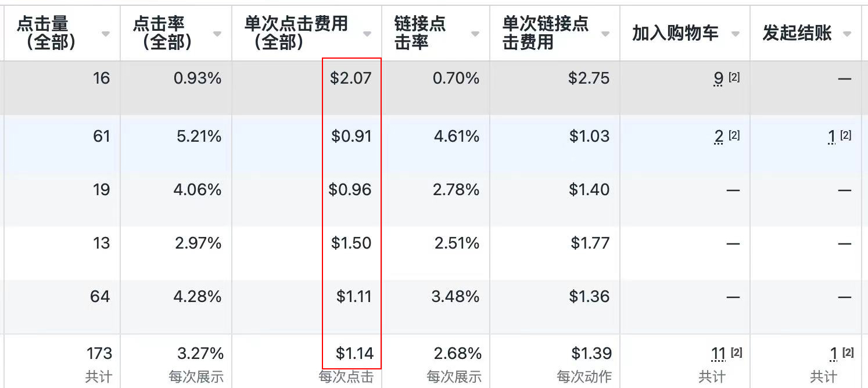Click the underlined 11 add-to-cart total
The image size is (868, 388).
pos(719,353)
